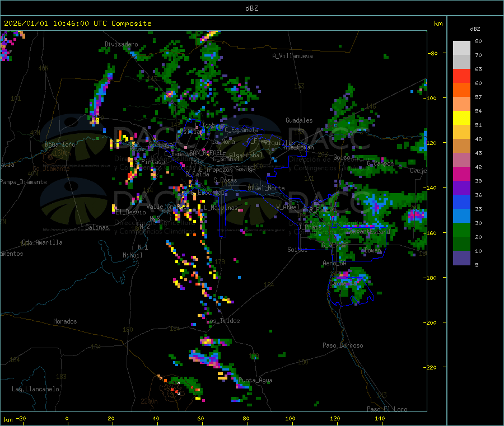Screen dimensions: 504x426
Task: Click the -80 km tick on right axis
Action: click(x=433, y=53)
